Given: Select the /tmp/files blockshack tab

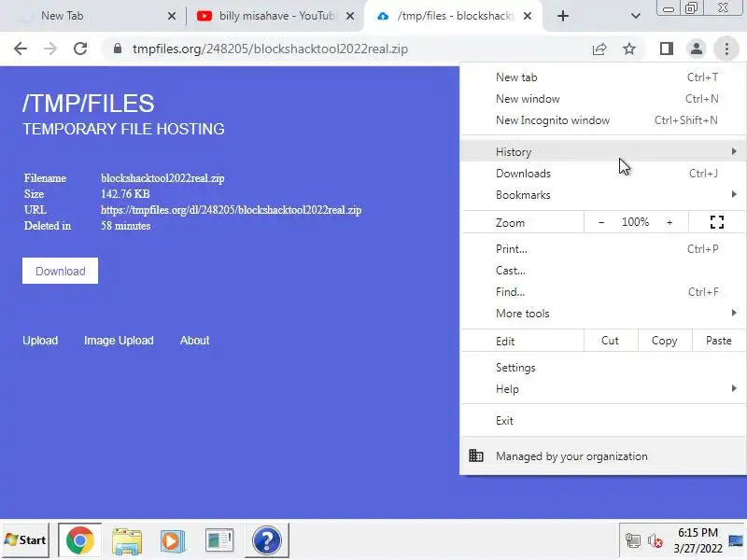Looking at the screenshot, I should click(453, 16).
